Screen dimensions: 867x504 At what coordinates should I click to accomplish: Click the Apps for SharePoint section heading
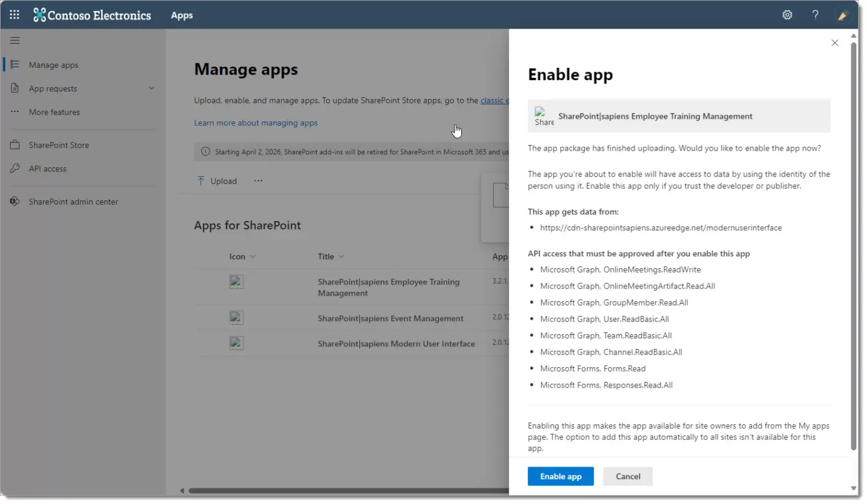tap(248, 225)
